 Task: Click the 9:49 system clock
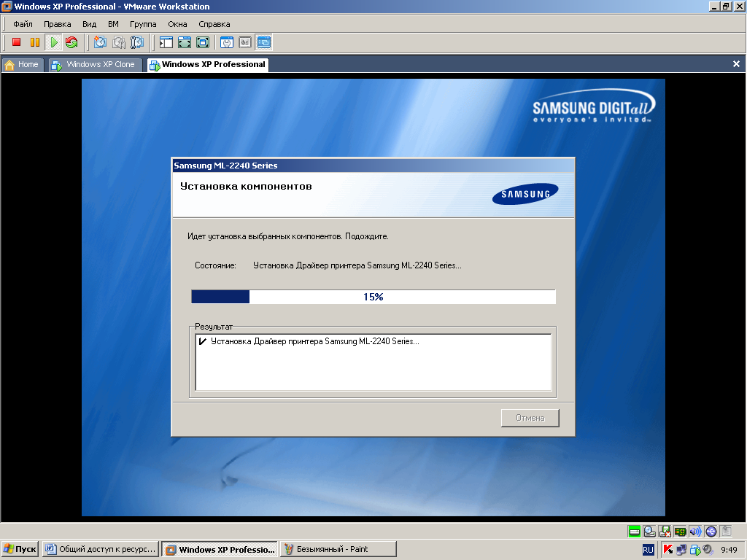(x=729, y=550)
